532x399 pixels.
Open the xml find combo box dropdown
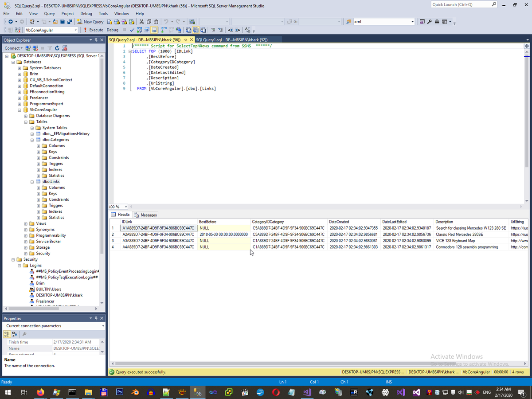click(x=413, y=22)
